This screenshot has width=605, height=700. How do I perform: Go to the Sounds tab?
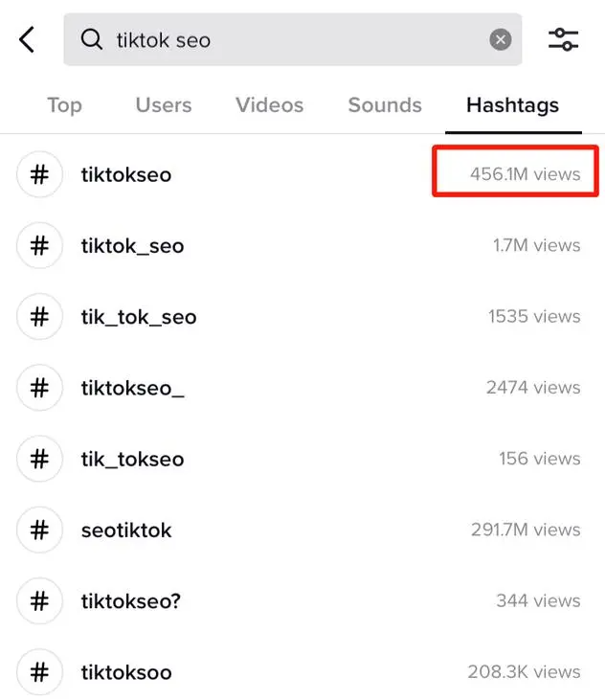coord(385,105)
